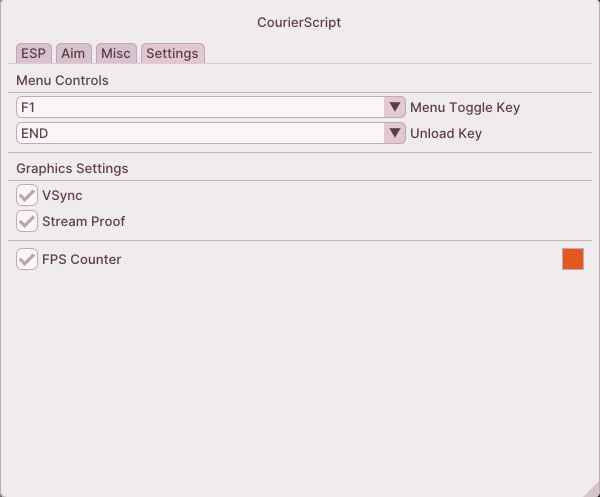Image resolution: width=600 pixels, height=497 pixels.
Task: Click the Graphics Settings section header
Action: tap(72, 168)
